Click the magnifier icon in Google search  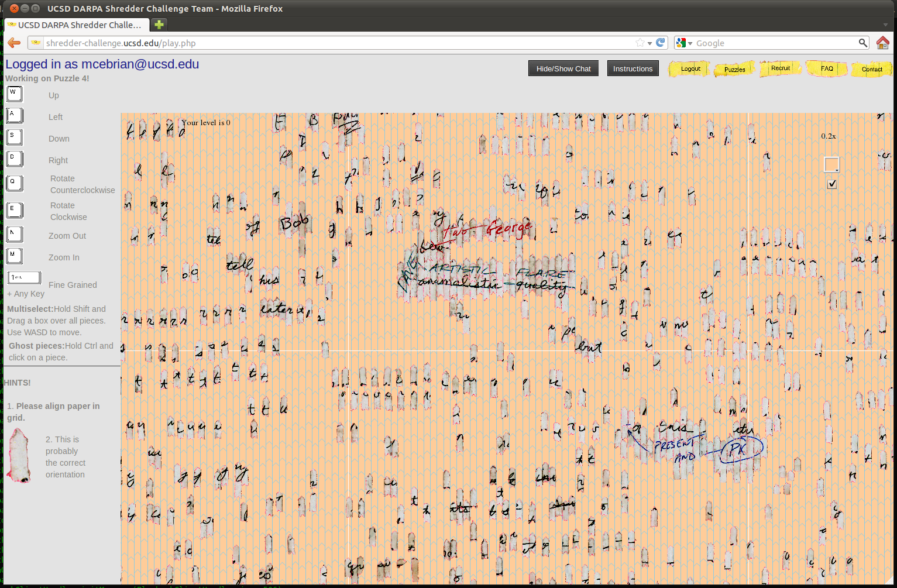[862, 43]
